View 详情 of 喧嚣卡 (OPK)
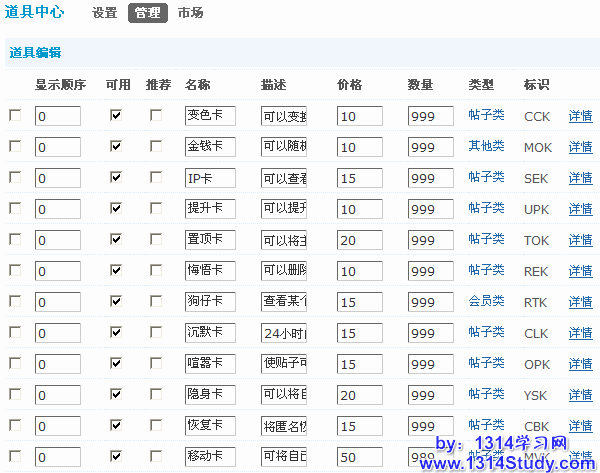 click(x=580, y=365)
